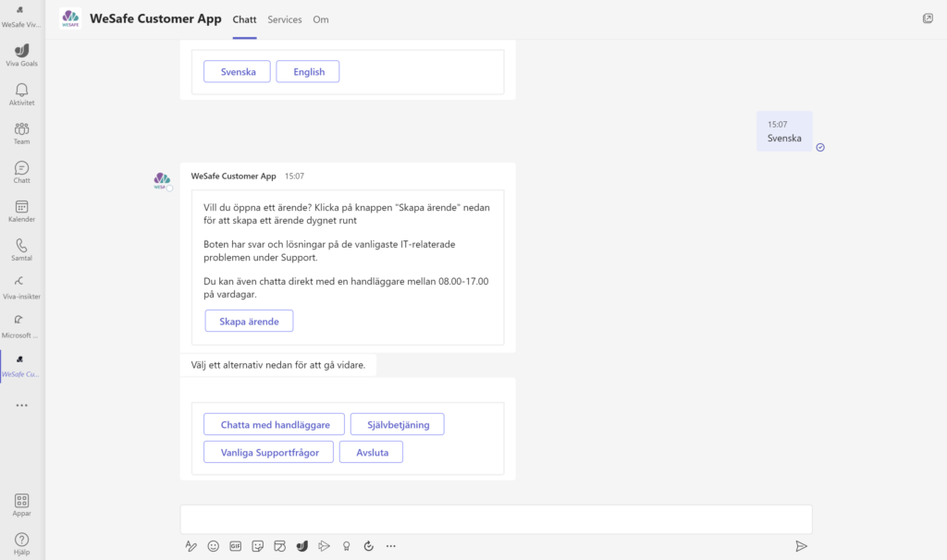Screen dimensions: 947x560
Task: Open Samtal in the sidebar
Action: [20, 250]
